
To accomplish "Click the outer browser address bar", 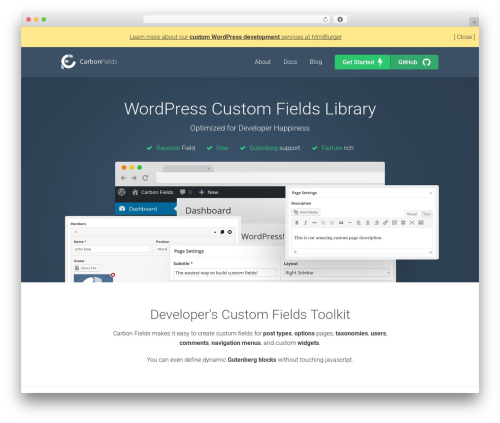I will pos(237,19).
